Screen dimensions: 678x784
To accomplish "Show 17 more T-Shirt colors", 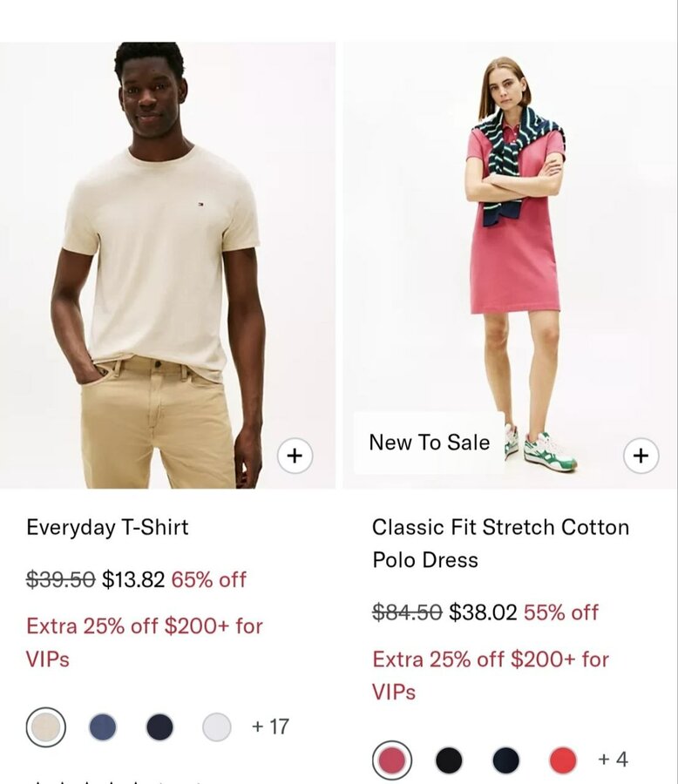I will click(x=270, y=727).
